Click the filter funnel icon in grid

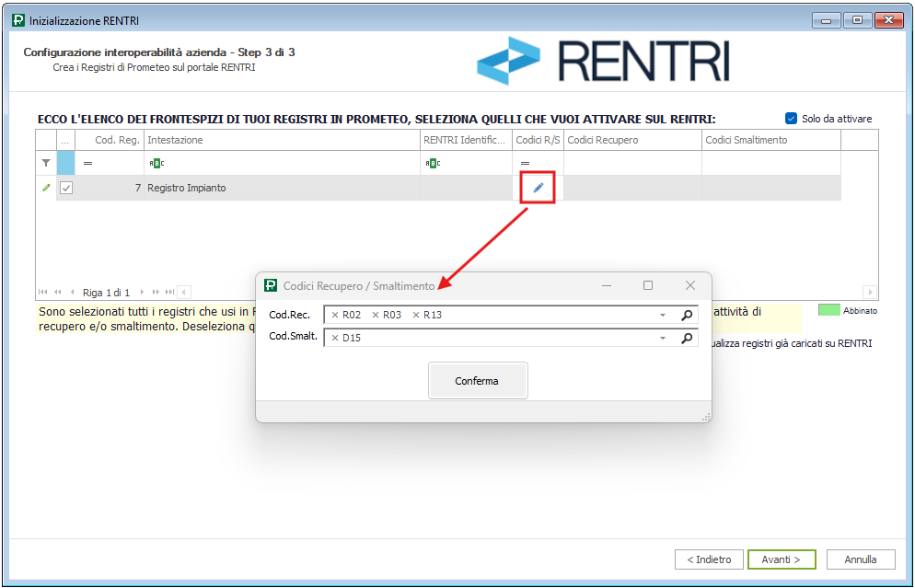click(x=46, y=163)
